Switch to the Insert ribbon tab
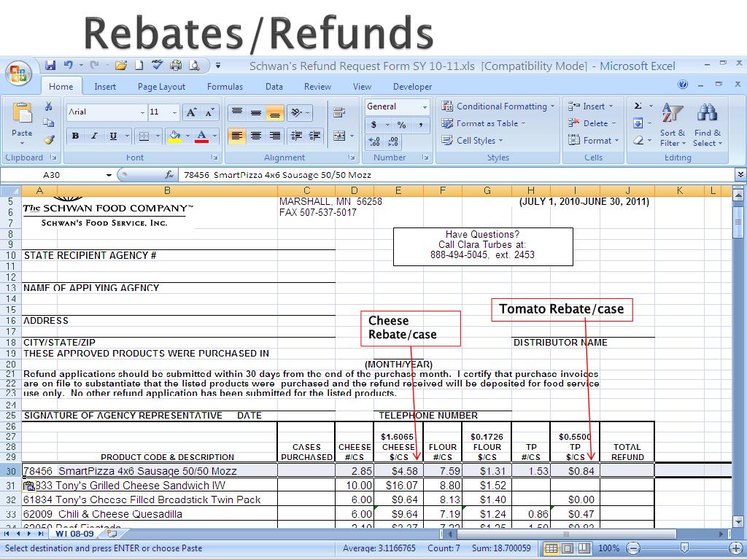 [105, 87]
